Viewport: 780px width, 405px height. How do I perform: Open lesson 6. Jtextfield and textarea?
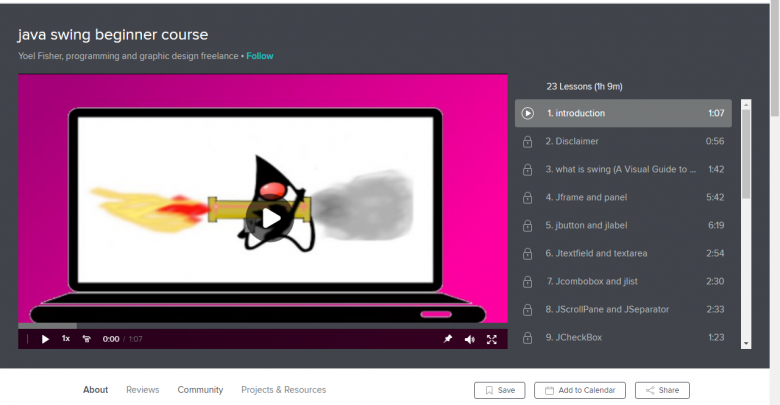click(623, 253)
